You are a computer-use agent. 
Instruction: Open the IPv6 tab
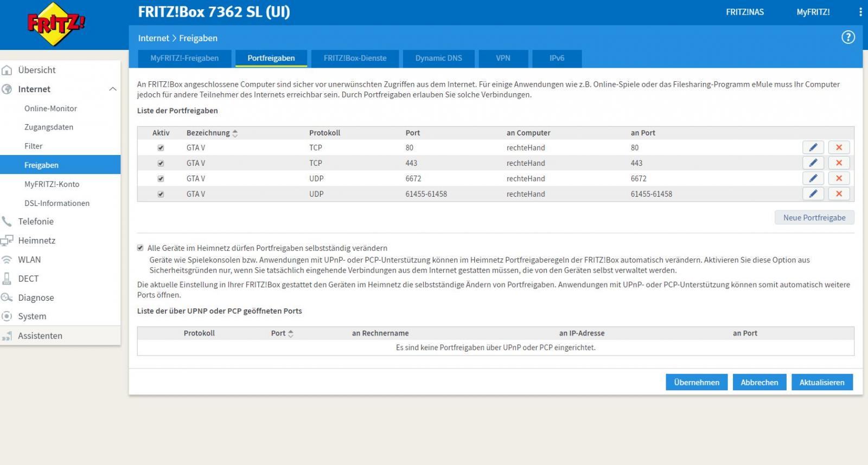click(x=557, y=58)
